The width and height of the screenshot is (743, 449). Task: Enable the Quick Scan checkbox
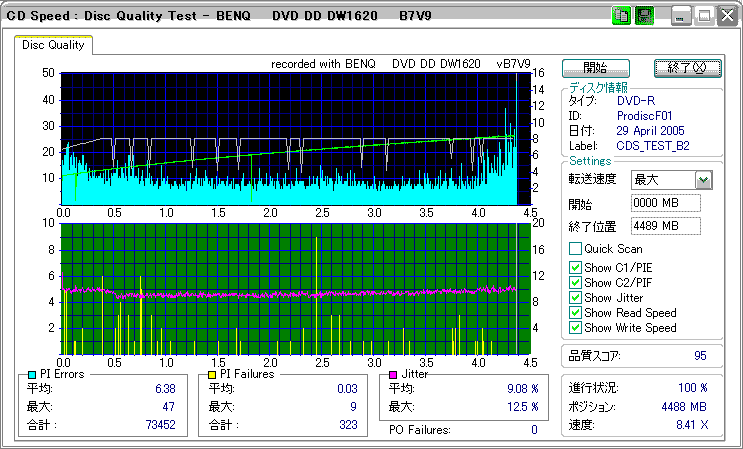[x=575, y=249]
